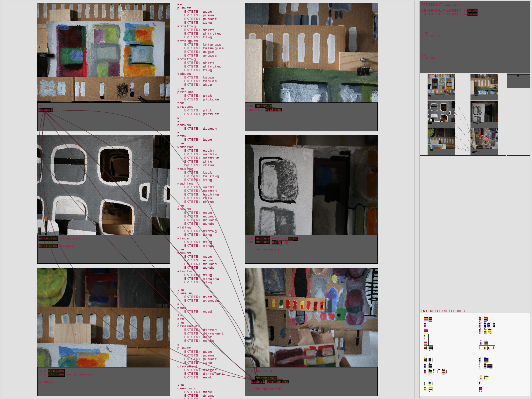Click the first highlighted 'shifting' word tag
Image resolution: width=532 pixels, height=399 pixels.
[x=48, y=238]
